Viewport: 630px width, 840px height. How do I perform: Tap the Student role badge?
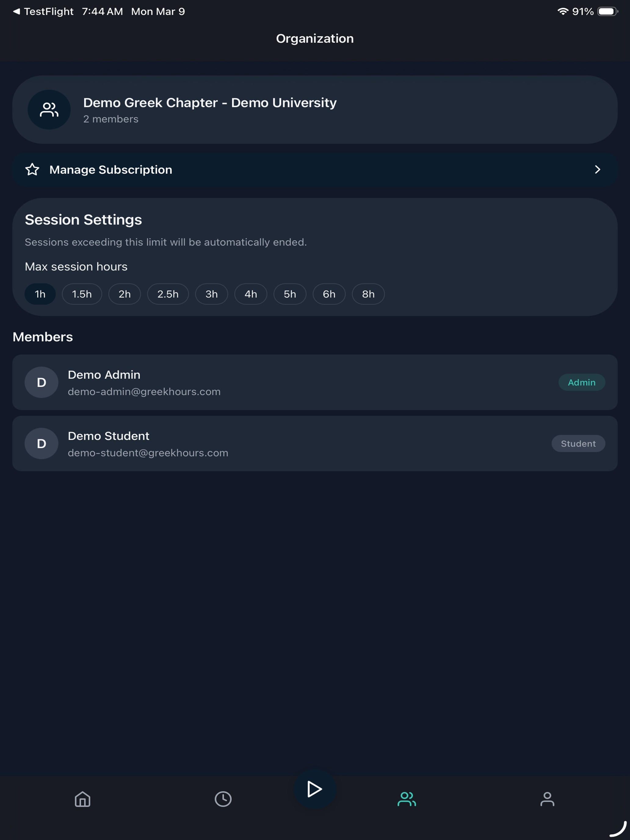pos(578,444)
